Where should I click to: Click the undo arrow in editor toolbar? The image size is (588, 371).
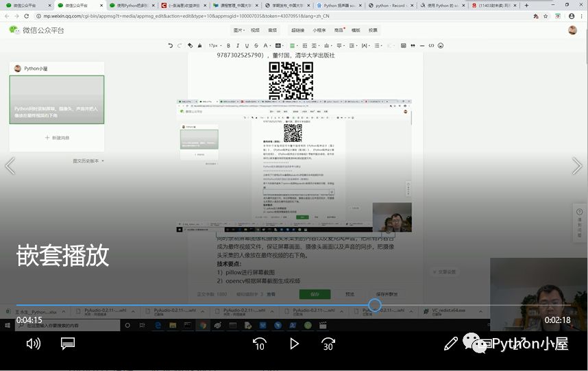coord(171,45)
